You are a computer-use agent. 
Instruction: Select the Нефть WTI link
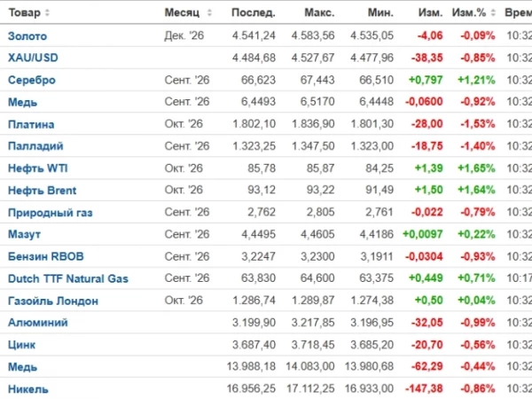(38, 168)
